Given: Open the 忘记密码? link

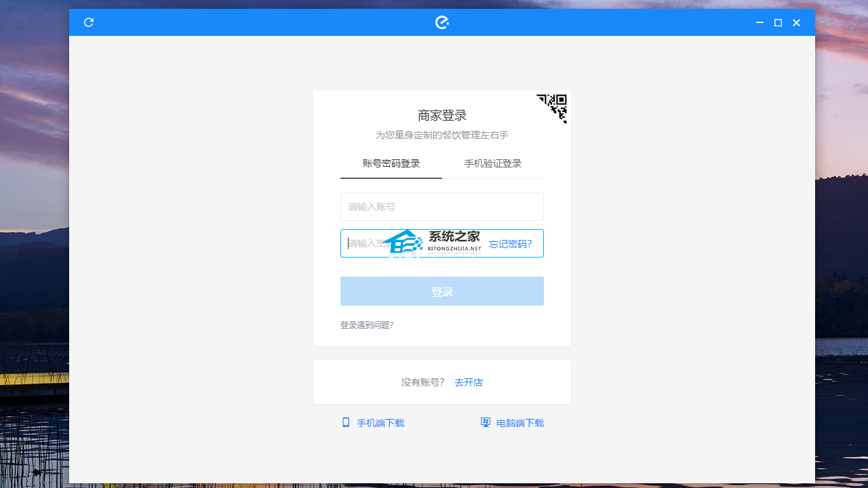Looking at the screenshot, I should pos(511,243).
